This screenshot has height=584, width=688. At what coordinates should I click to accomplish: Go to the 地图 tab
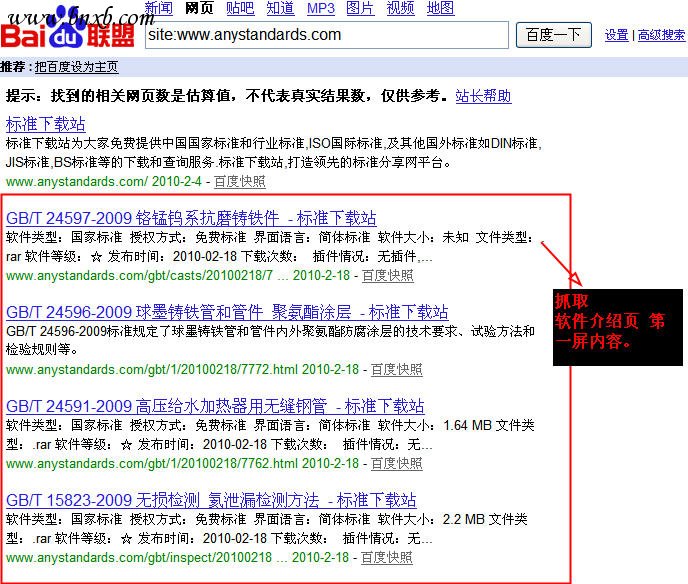coord(440,8)
